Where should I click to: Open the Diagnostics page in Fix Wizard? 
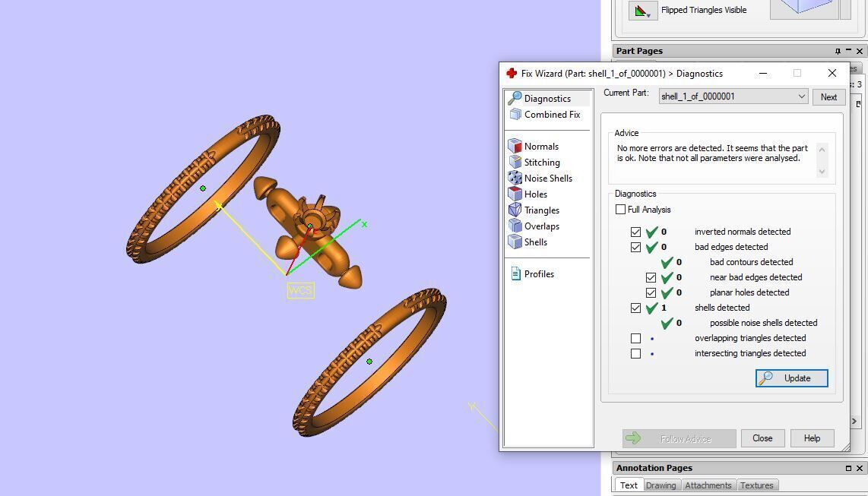point(547,99)
